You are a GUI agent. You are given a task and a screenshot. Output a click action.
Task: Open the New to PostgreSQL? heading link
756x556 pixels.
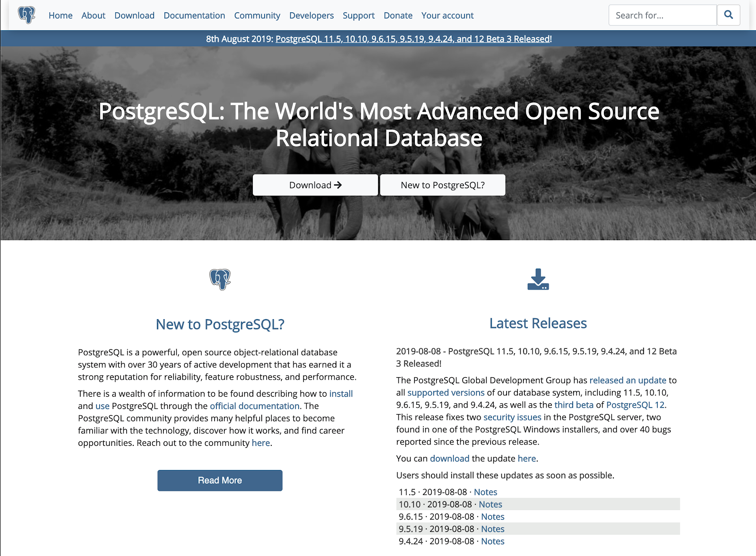coord(220,324)
